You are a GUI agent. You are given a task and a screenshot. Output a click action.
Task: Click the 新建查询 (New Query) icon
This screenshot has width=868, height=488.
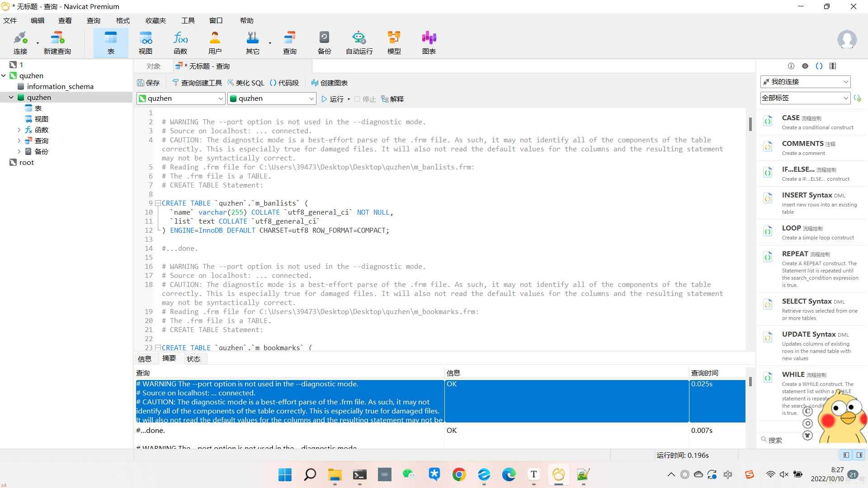(57, 42)
